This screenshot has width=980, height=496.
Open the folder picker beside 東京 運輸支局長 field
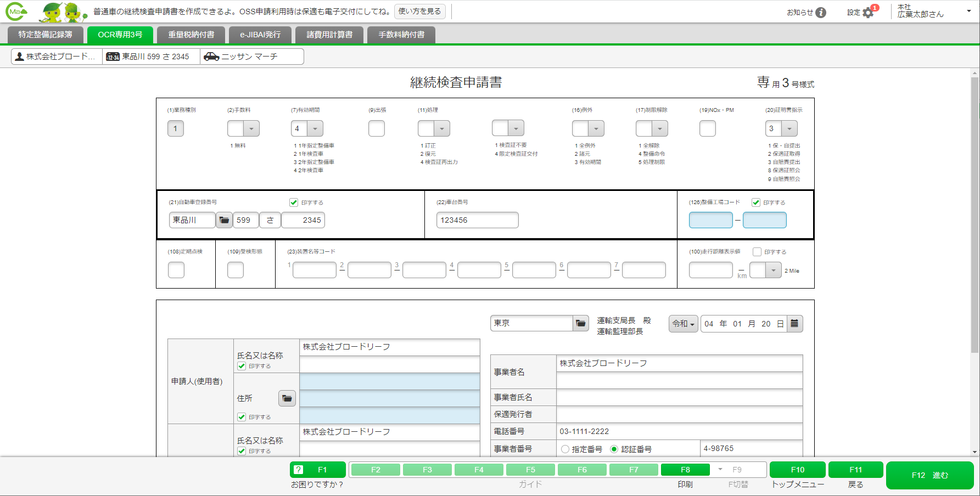click(581, 323)
